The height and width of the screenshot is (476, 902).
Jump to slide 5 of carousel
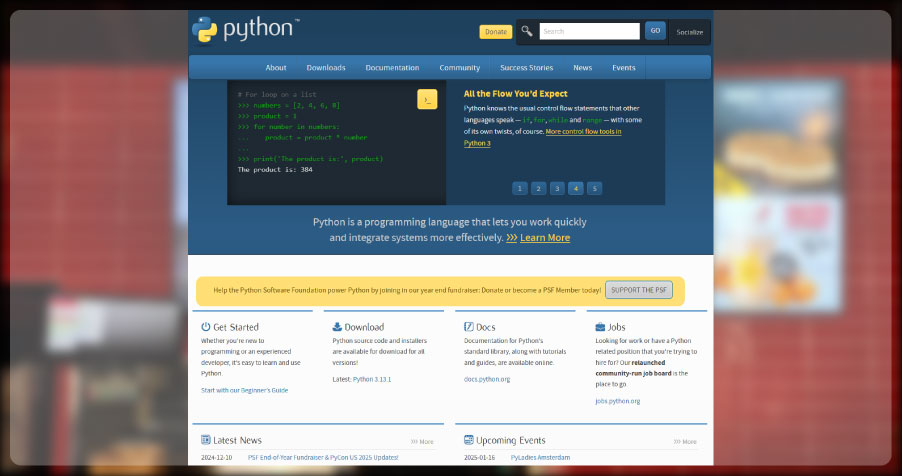(x=594, y=188)
